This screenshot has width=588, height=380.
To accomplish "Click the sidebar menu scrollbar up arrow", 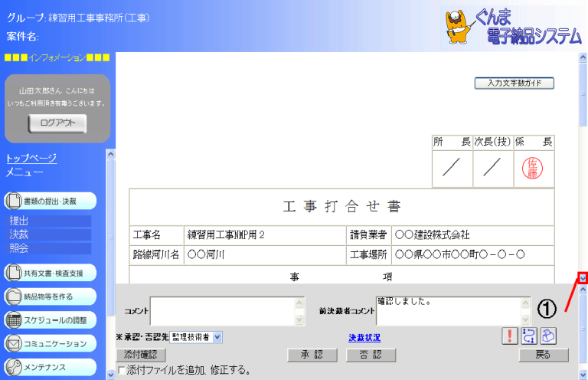I will [110, 154].
